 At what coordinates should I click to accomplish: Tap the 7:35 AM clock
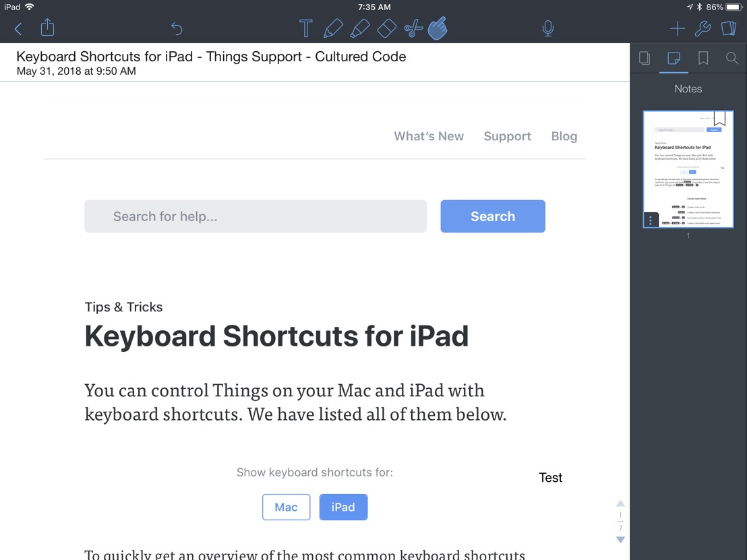tap(374, 7)
